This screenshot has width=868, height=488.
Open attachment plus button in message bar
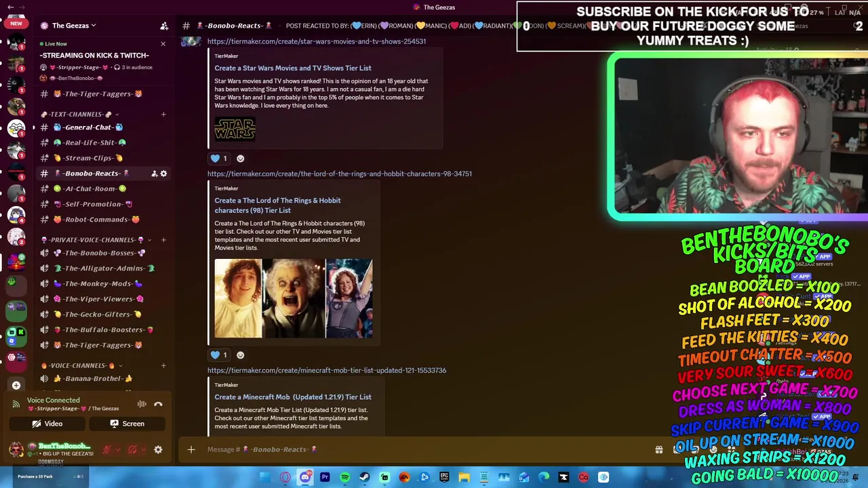[191, 449]
